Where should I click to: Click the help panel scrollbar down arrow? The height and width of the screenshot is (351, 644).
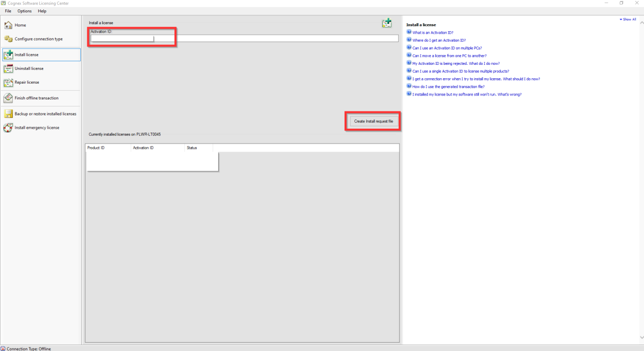coord(642,338)
